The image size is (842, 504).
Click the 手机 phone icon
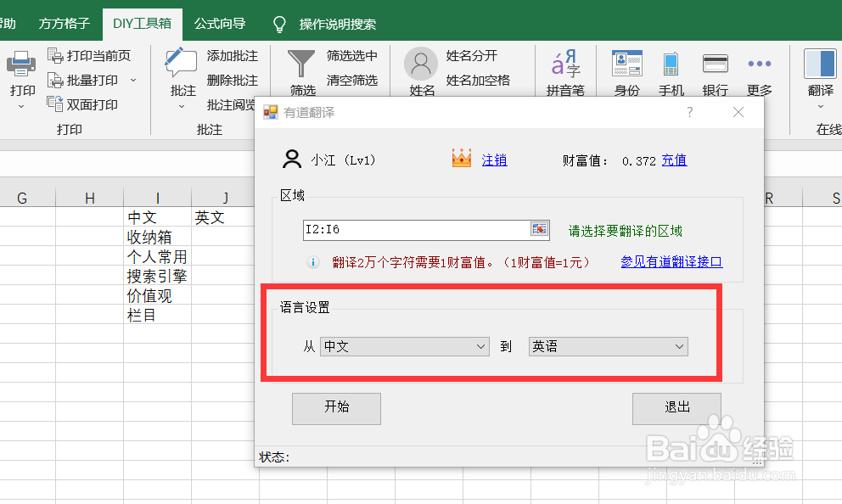click(671, 64)
